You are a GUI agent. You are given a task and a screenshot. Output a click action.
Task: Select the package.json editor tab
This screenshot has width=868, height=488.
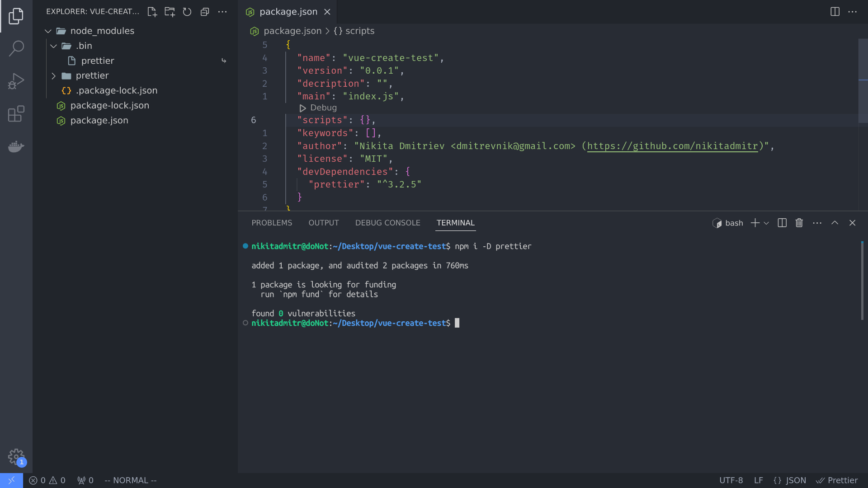(x=288, y=12)
